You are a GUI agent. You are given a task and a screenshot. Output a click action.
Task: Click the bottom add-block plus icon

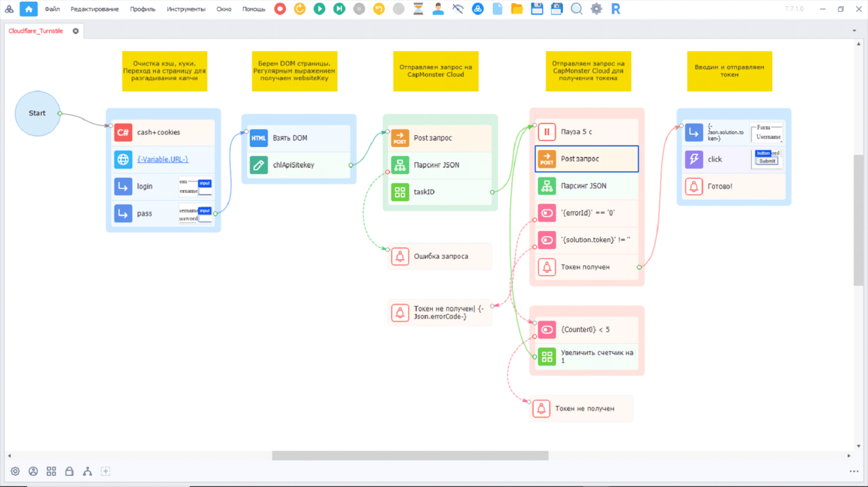(106, 471)
